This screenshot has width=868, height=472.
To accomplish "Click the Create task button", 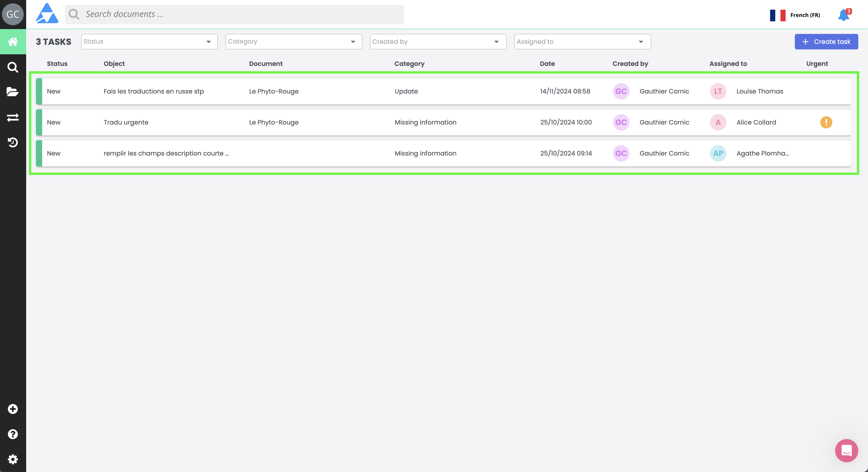I will [x=826, y=42].
